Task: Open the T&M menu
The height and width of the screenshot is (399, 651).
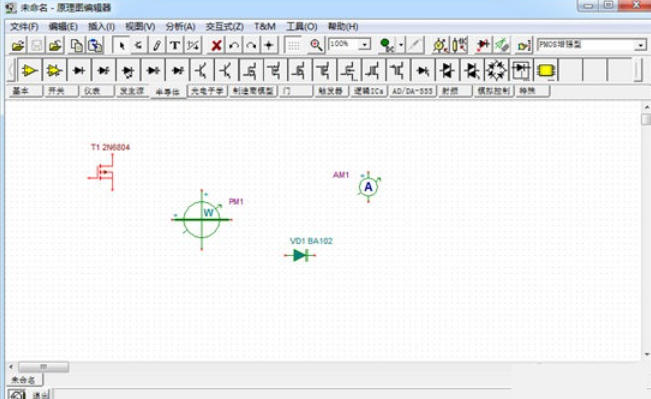Action: [264, 27]
